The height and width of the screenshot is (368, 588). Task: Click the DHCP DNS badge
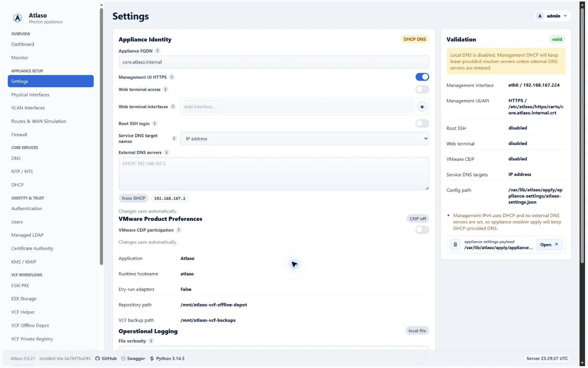[x=415, y=39]
